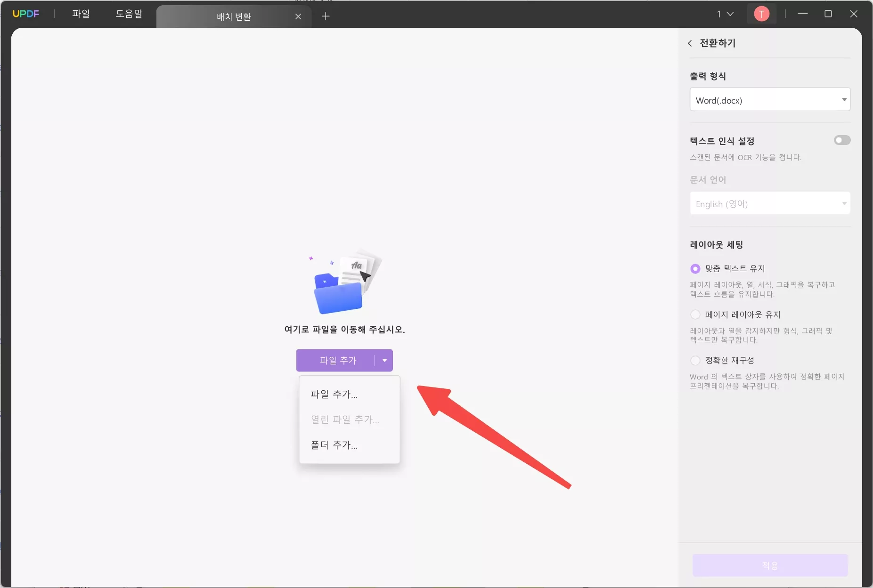Open the user account avatar T
This screenshot has width=873, height=588.
coord(762,14)
